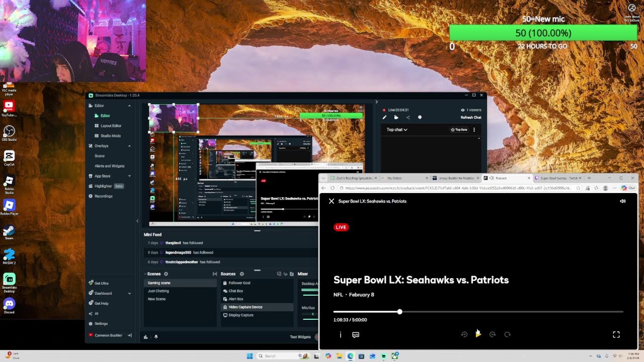
Task: Add a new source with the plus icon
Action: 242,274
